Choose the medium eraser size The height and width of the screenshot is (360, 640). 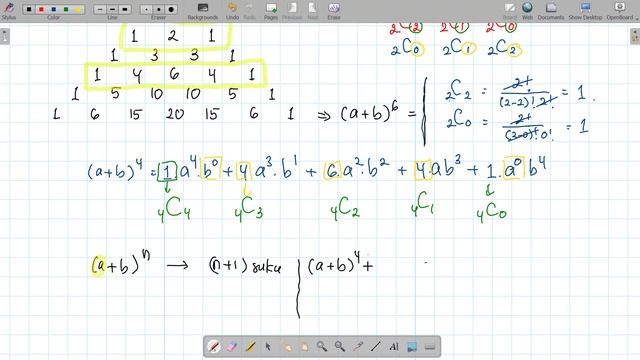[x=158, y=9]
